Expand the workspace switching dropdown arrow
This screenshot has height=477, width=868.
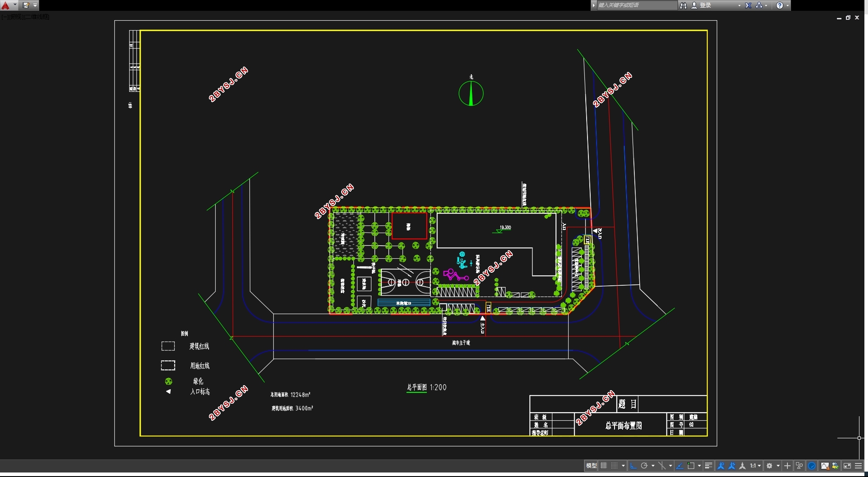click(x=778, y=466)
